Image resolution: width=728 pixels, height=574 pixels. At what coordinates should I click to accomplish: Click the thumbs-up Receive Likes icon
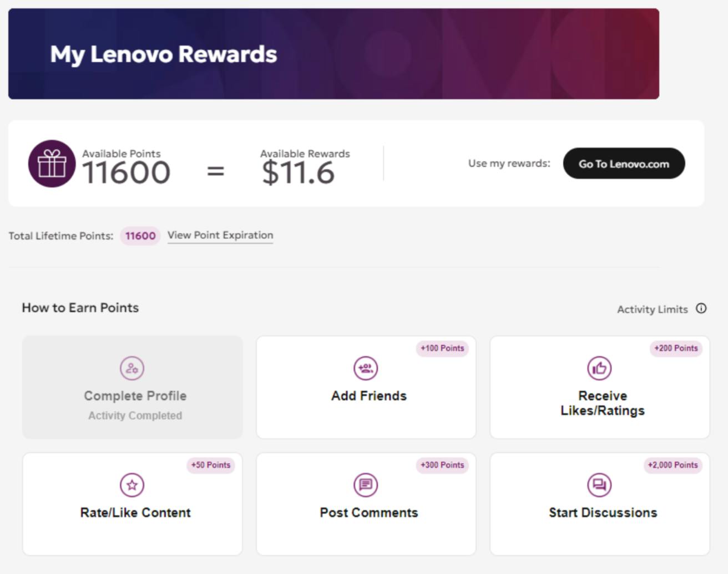point(600,368)
